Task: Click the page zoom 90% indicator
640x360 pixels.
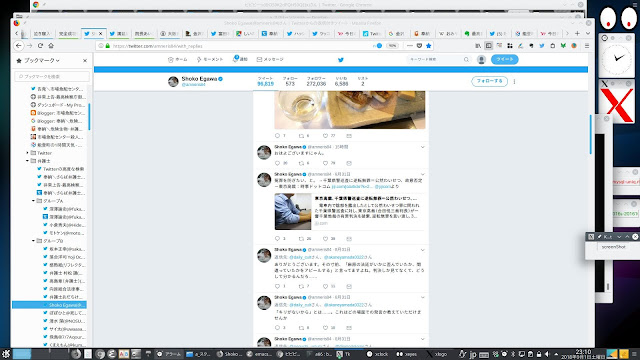Action: [x=393, y=46]
